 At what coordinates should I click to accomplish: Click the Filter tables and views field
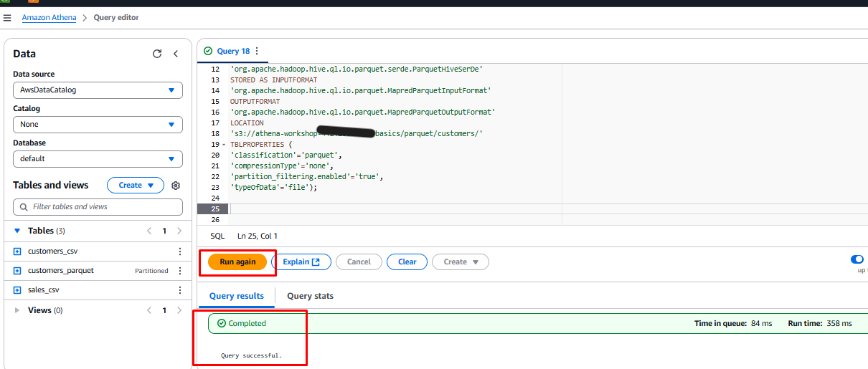[x=98, y=207]
